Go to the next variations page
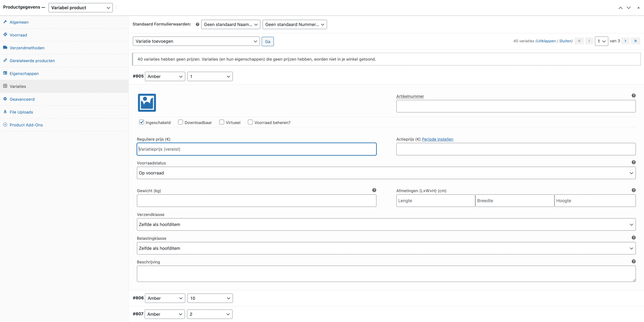The height and width of the screenshot is (322, 644). click(625, 41)
